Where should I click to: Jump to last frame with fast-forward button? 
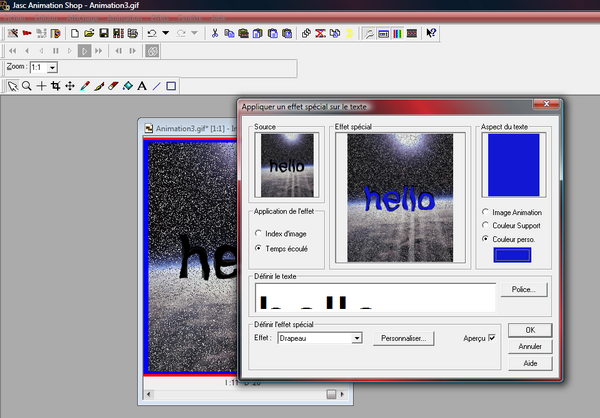(99, 51)
